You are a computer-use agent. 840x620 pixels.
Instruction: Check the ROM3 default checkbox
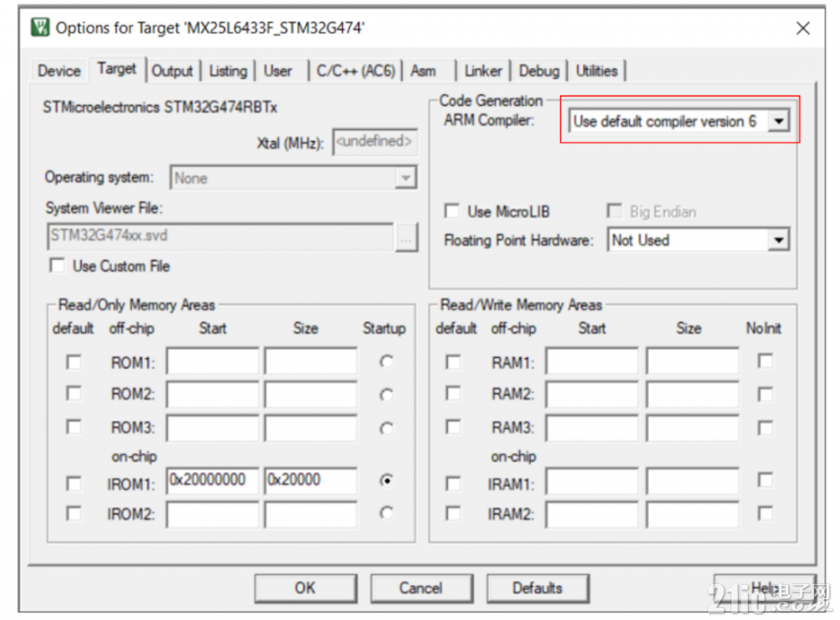click(74, 427)
